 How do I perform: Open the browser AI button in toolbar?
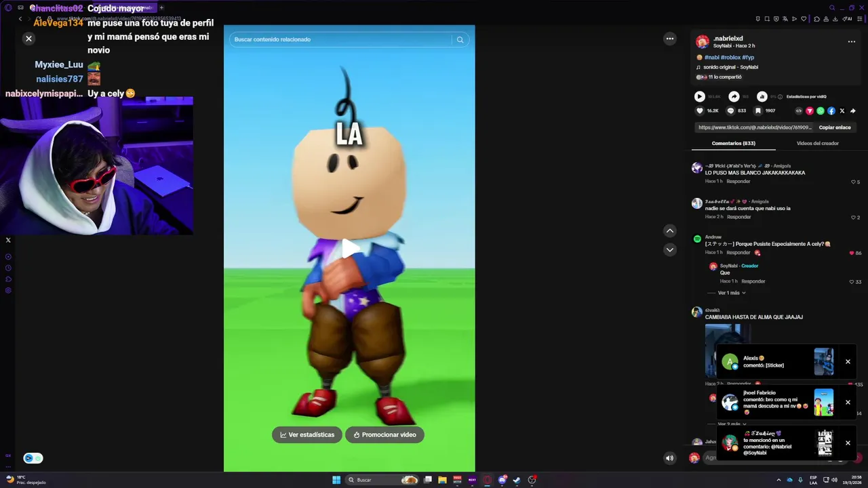tap(848, 19)
